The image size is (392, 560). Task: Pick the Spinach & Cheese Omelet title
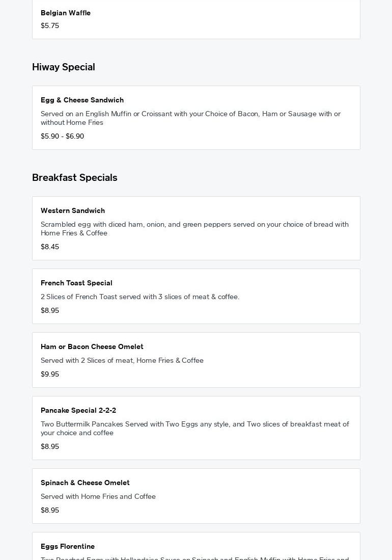coord(85,483)
